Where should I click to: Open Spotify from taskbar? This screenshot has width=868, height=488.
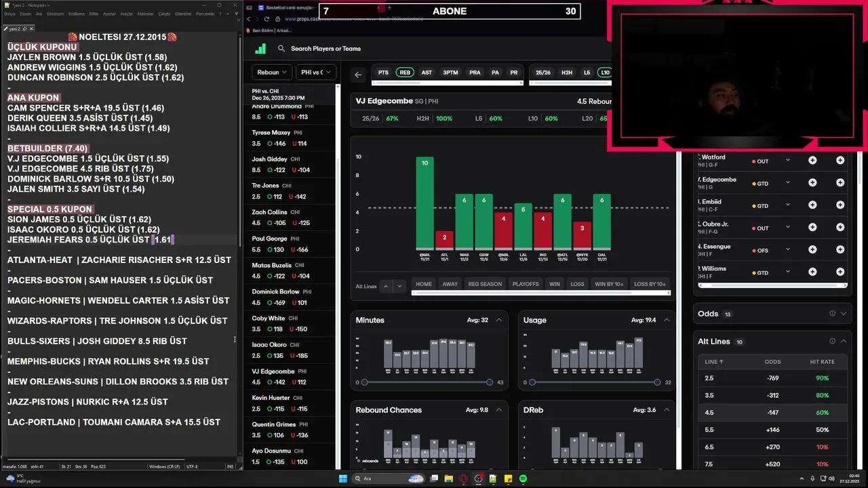[524, 479]
